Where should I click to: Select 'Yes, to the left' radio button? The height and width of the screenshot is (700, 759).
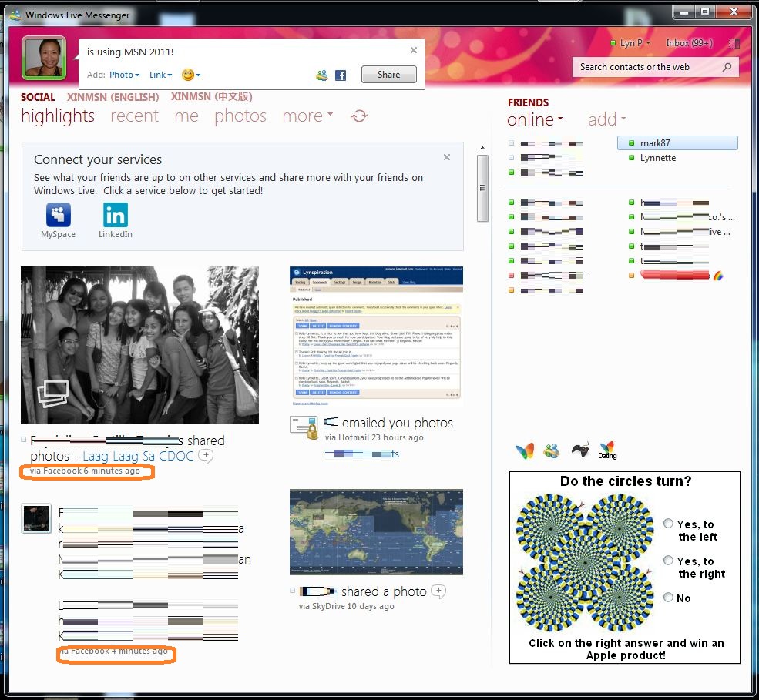coord(668,524)
